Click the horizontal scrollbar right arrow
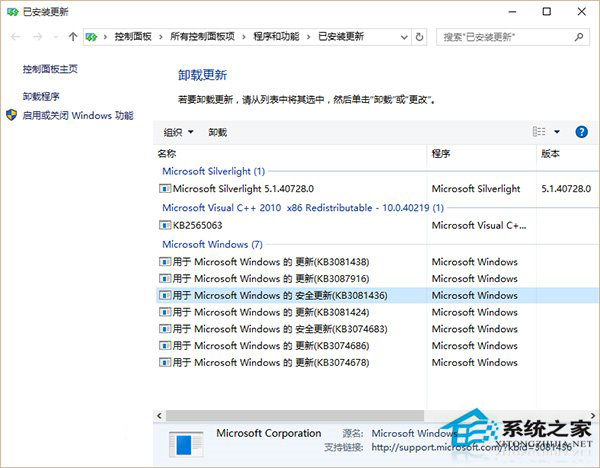The height and width of the screenshot is (468, 600). (593, 416)
